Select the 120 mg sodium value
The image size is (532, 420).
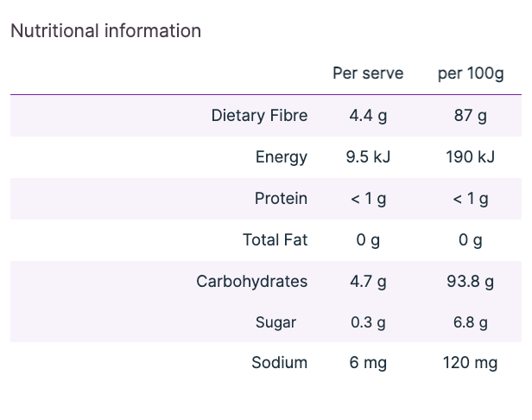(471, 363)
